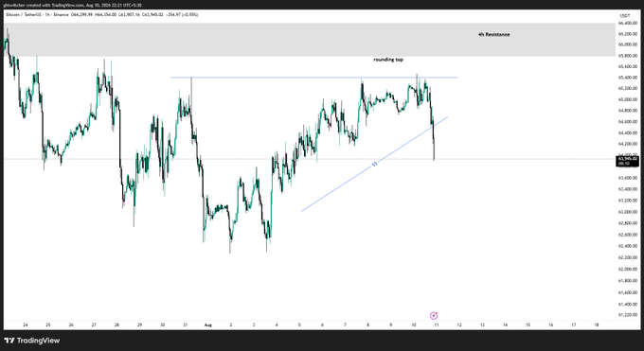Click the 62,000.00 price axis label
Viewport: 644px width, 351px height.
[x=628, y=269]
